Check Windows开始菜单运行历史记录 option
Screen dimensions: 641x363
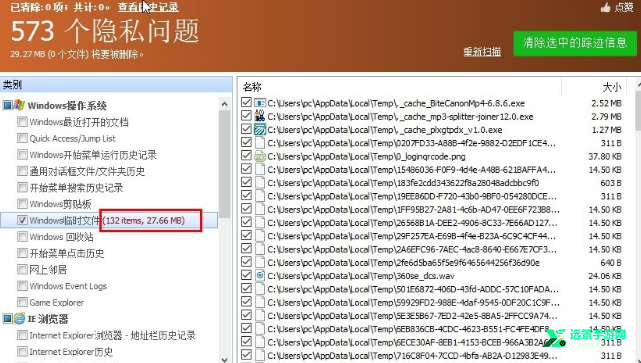(22, 154)
